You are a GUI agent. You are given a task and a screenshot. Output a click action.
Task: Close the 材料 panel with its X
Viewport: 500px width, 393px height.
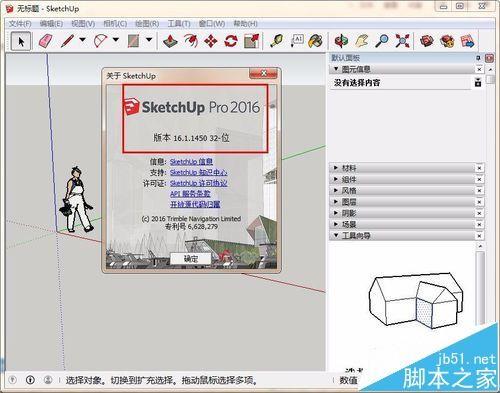[x=479, y=168]
